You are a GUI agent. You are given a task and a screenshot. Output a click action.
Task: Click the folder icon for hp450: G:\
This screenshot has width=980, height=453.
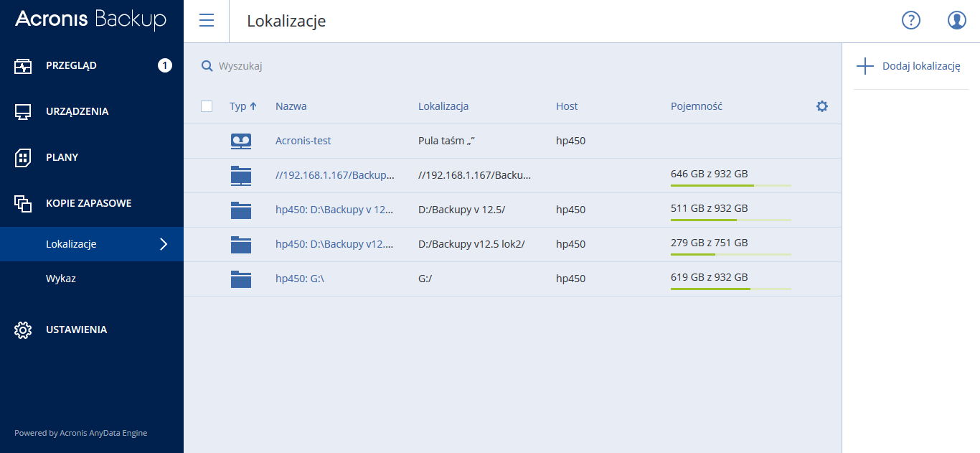(x=241, y=279)
